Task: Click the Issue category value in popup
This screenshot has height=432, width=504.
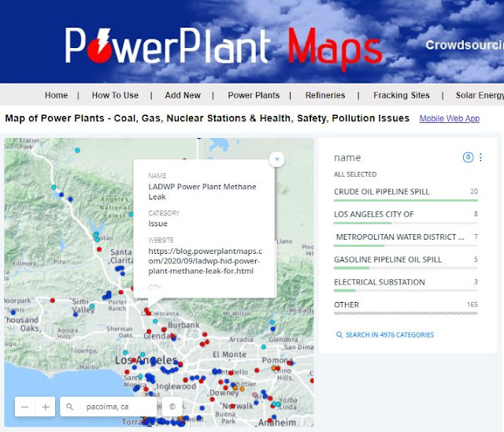Action: pyautogui.click(x=157, y=224)
